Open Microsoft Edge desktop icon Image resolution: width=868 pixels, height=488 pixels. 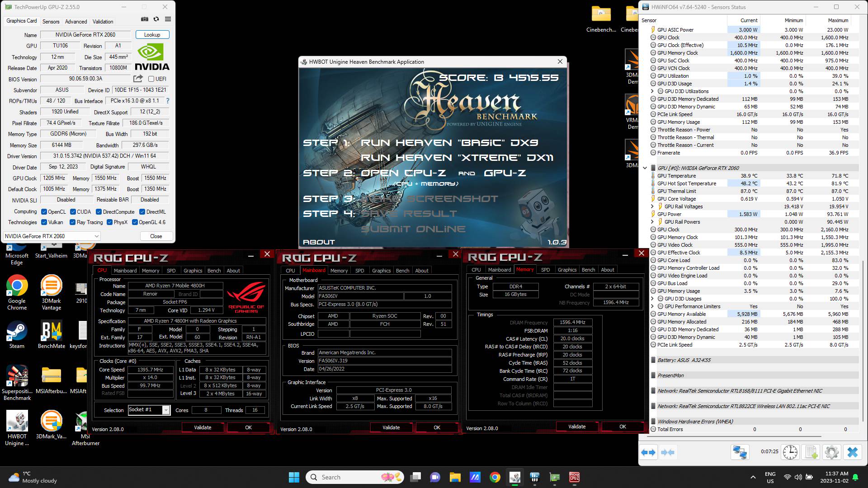pyautogui.click(x=17, y=254)
